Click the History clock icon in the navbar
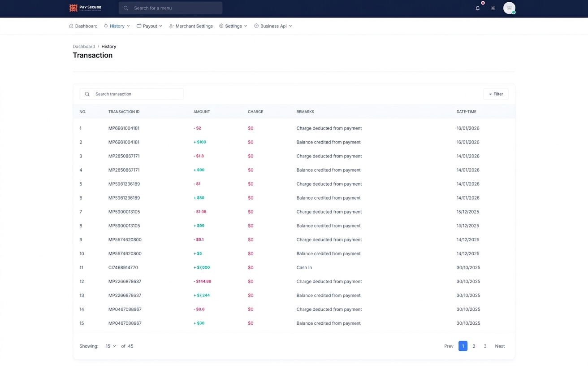 106,26
